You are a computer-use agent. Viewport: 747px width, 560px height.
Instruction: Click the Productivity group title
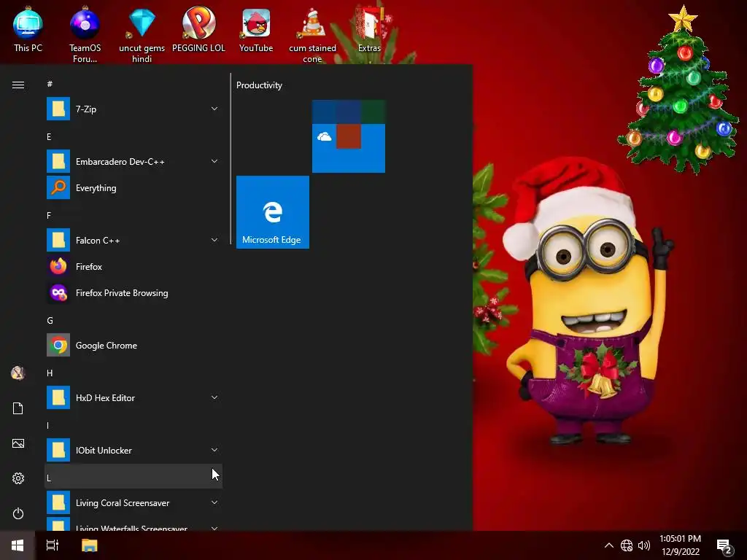259,85
